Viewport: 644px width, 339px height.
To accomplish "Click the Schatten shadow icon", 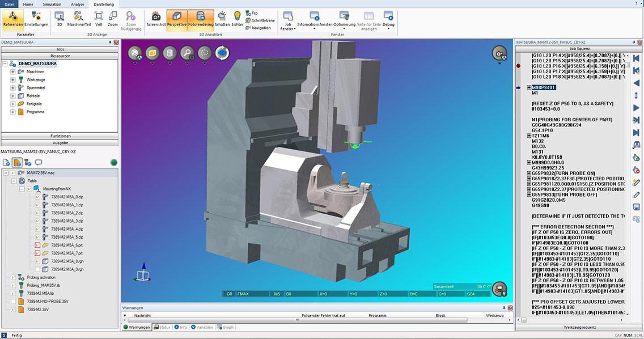I will tap(222, 18).
